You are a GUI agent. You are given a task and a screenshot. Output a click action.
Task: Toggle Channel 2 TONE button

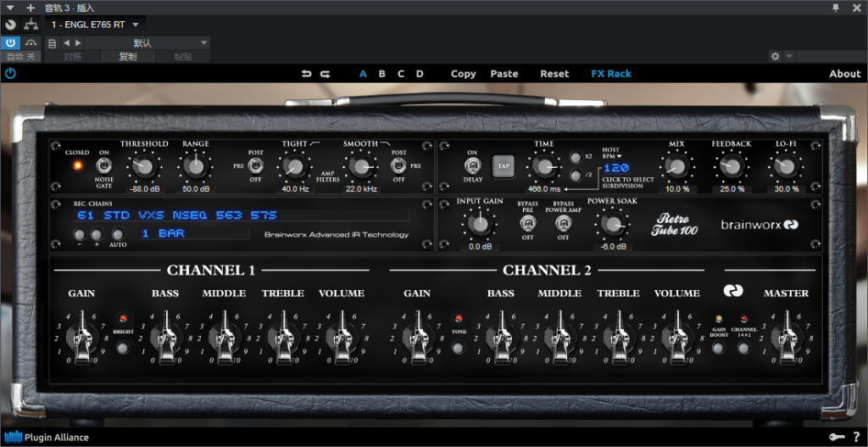coord(458,348)
